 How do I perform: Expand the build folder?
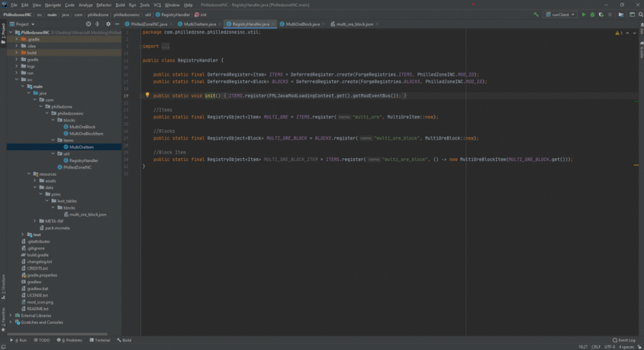point(17,53)
